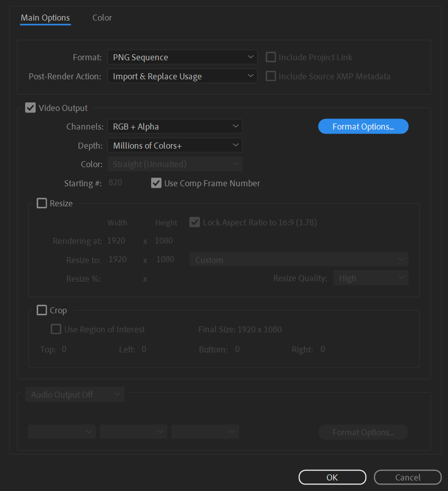Open the Format dropdown
Viewport: 448px width, 491px height.
182,57
